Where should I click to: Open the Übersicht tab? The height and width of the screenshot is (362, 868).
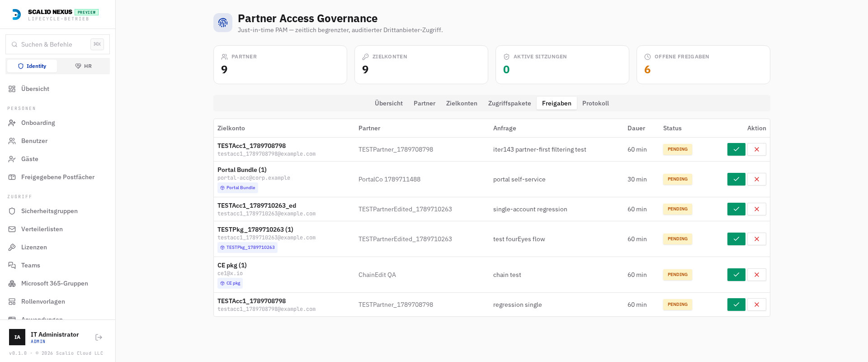pos(389,103)
